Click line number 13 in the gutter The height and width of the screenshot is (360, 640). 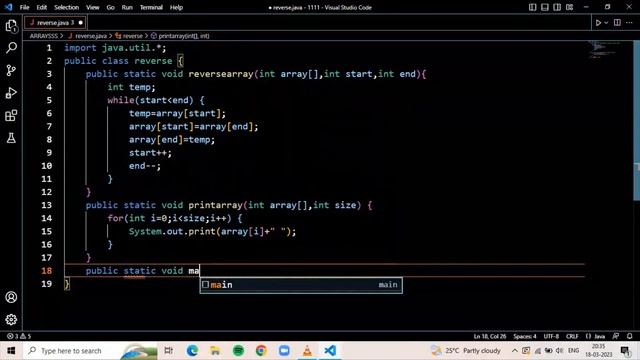tap(47, 205)
